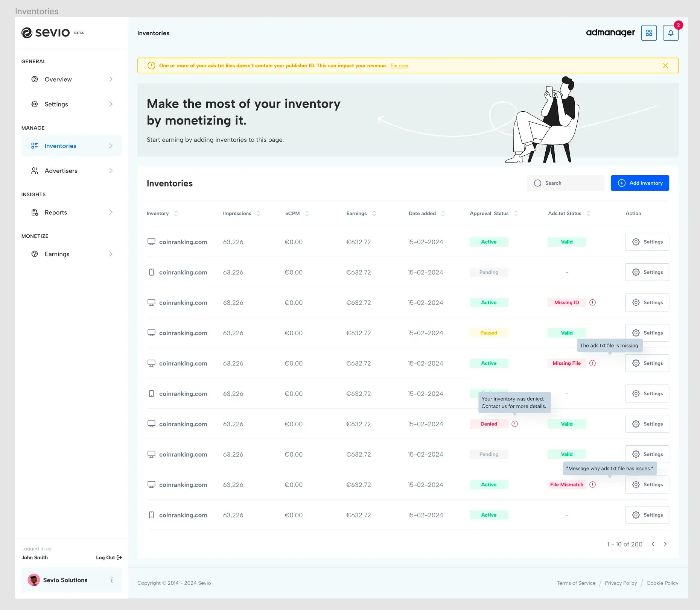Click the warning icon next to Missing ID
The image size is (700, 610).
click(x=593, y=302)
